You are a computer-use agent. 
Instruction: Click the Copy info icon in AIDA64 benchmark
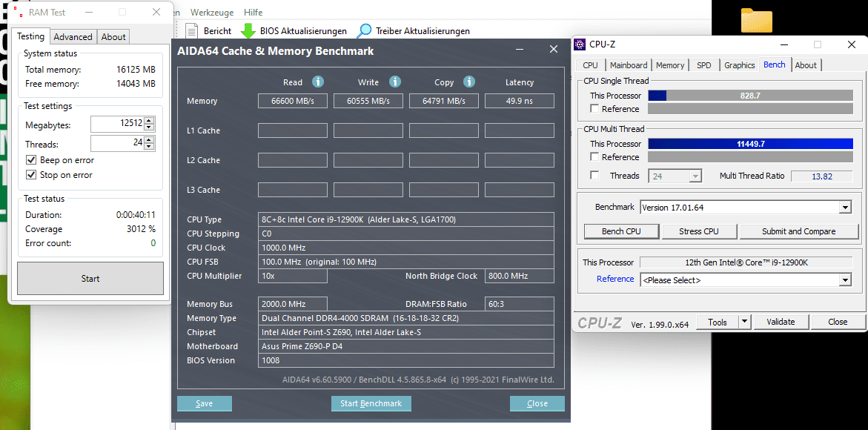coord(469,82)
